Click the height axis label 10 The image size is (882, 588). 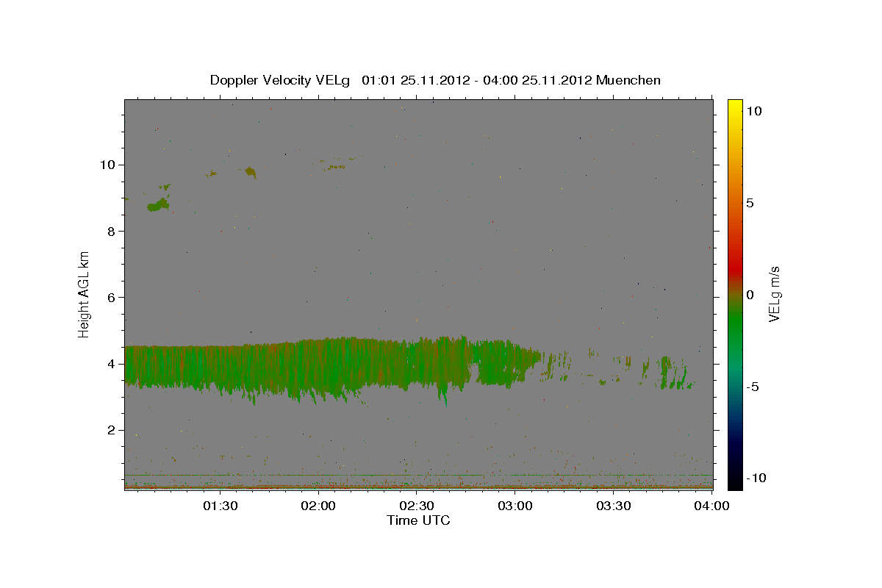109,165
